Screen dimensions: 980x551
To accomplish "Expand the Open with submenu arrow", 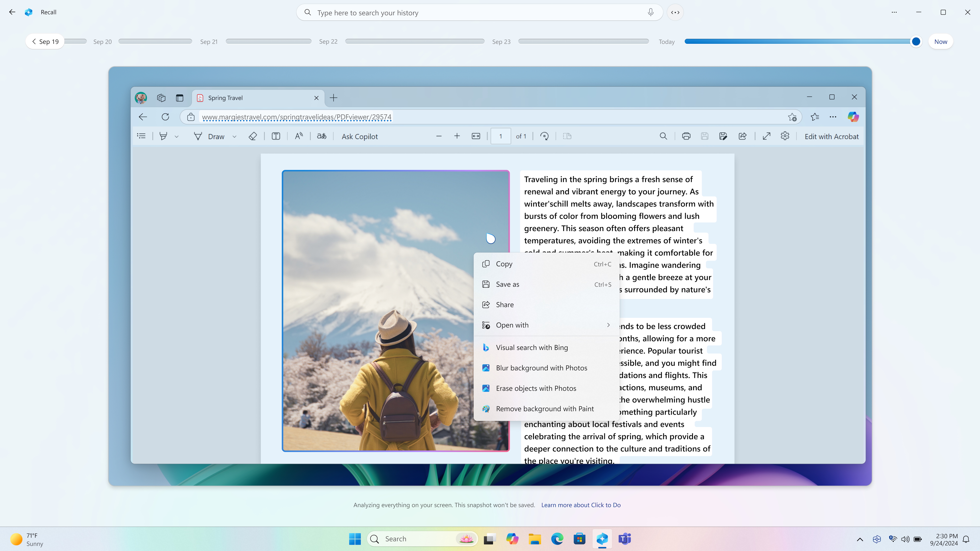I will (608, 325).
